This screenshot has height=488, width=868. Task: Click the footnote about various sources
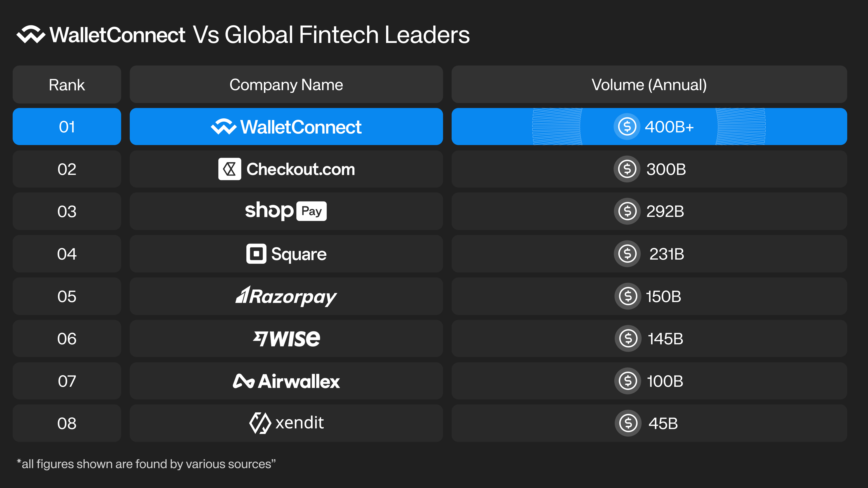[146, 464]
